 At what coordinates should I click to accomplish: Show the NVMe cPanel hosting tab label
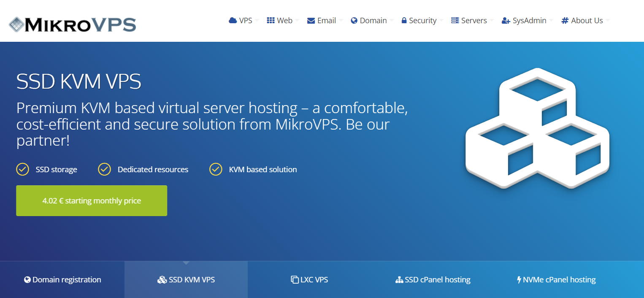559,279
